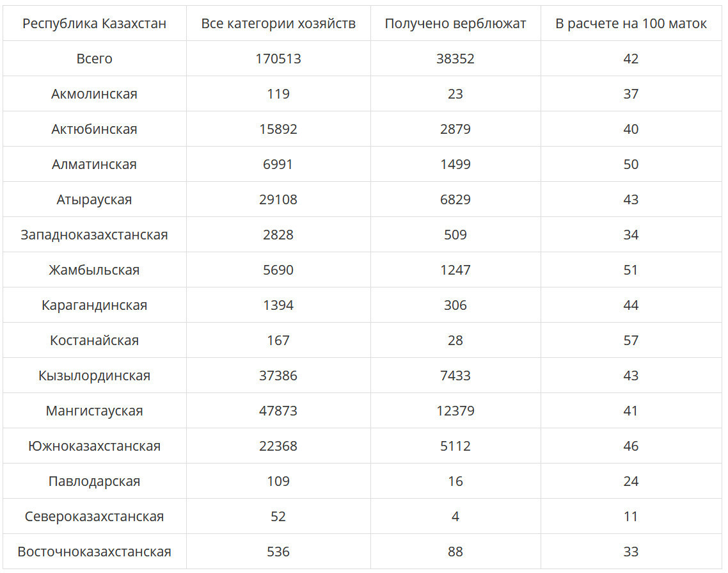The height and width of the screenshot is (573, 728).
Task: Click the 'Кызылординская' region cell
Action: pyautogui.click(x=94, y=376)
